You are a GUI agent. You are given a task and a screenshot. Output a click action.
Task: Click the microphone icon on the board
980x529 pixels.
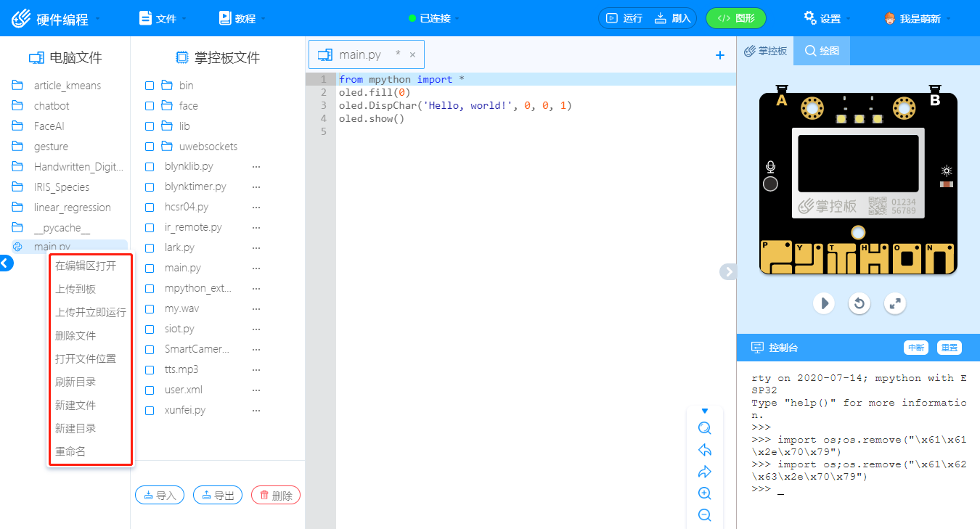pyautogui.click(x=771, y=168)
